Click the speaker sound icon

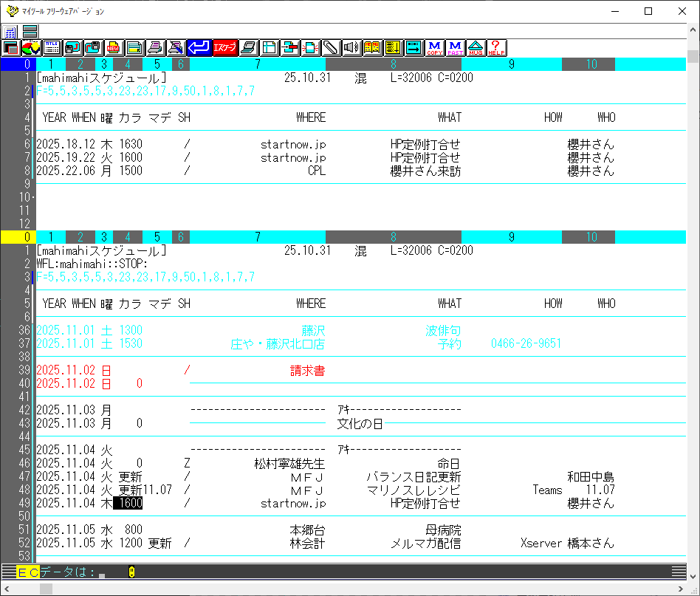click(x=351, y=48)
